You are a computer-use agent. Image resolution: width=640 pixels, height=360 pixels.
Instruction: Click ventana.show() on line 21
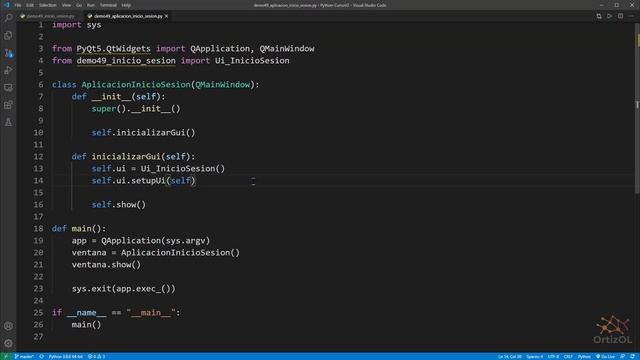pyautogui.click(x=106, y=264)
